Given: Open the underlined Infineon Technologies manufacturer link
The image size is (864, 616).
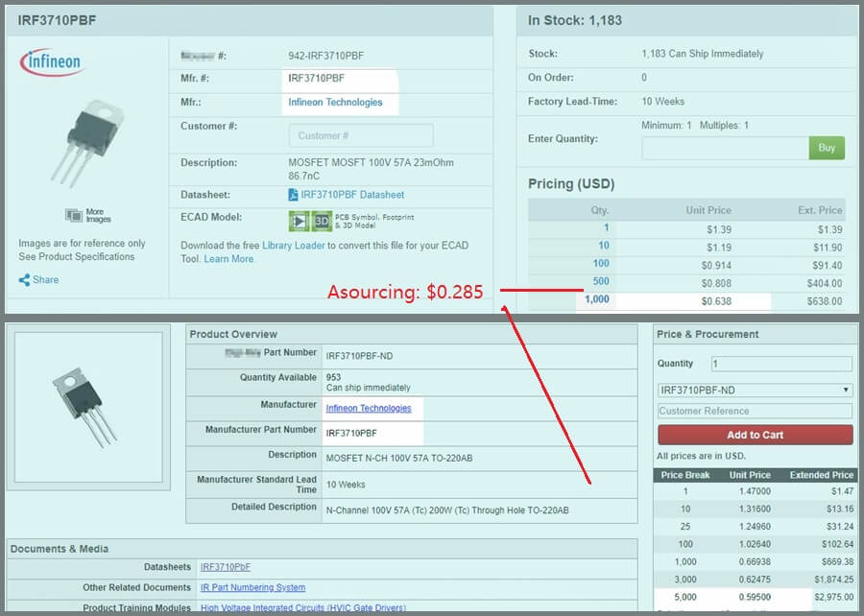Looking at the screenshot, I should pos(369,408).
